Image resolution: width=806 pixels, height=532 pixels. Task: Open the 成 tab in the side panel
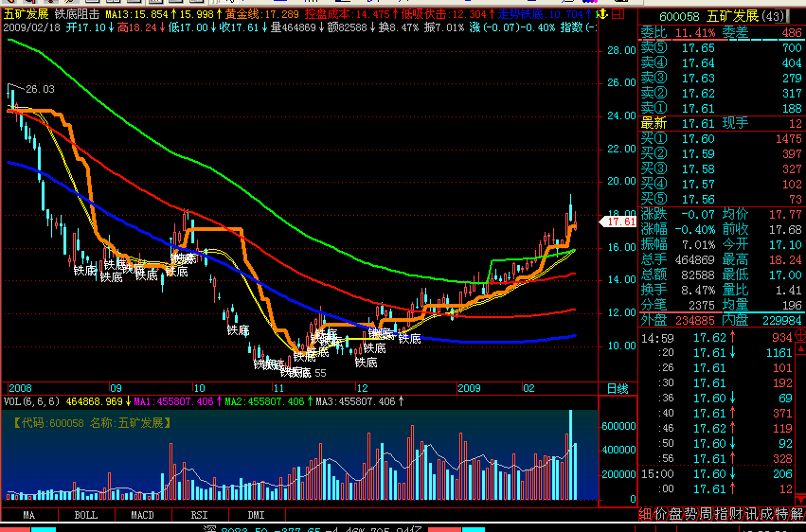tap(766, 514)
